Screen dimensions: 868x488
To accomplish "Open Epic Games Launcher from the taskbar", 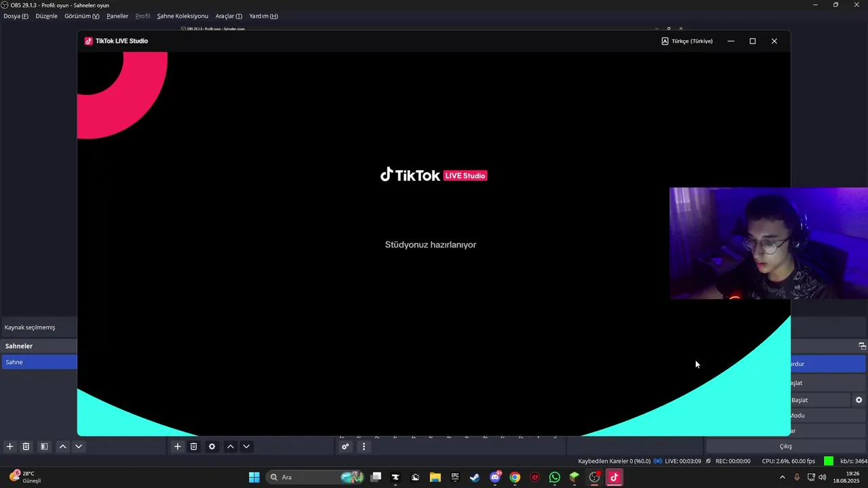I will click(x=455, y=477).
